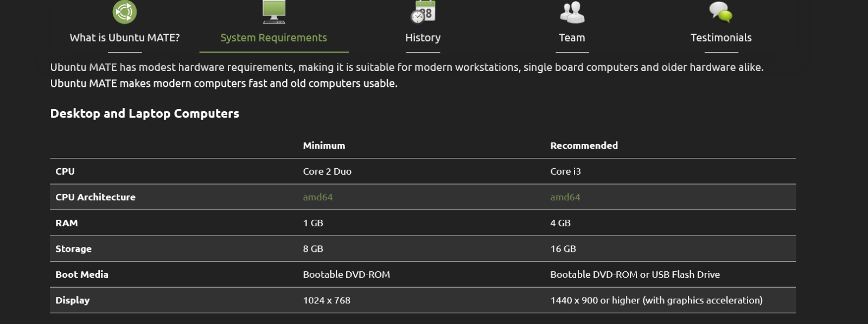Click the speech bubbles Testimonials icon

point(721,12)
